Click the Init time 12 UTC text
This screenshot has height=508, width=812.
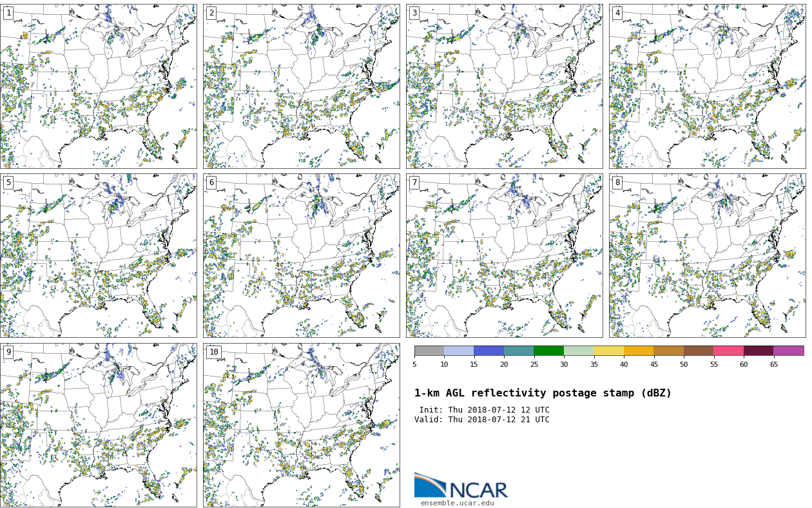(484, 410)
